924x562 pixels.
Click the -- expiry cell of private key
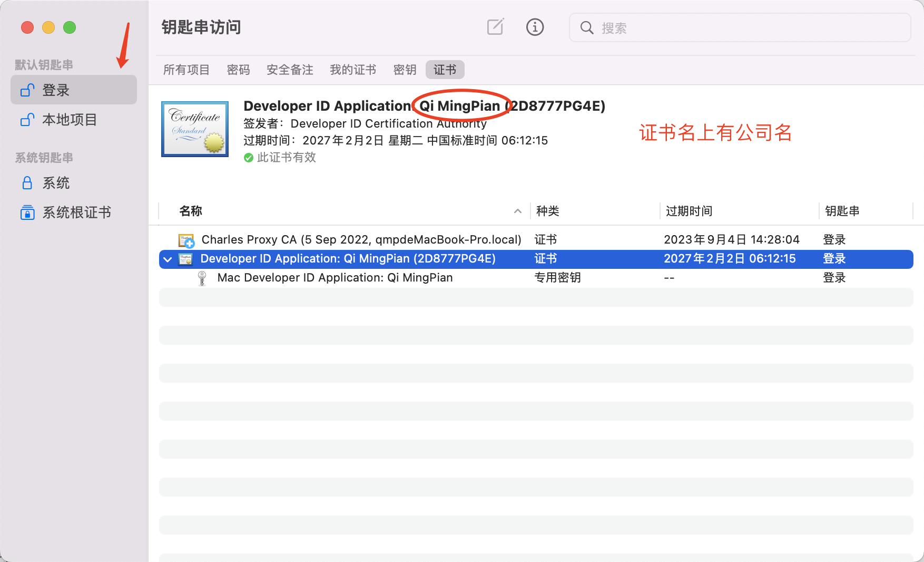tap(669, 278)
